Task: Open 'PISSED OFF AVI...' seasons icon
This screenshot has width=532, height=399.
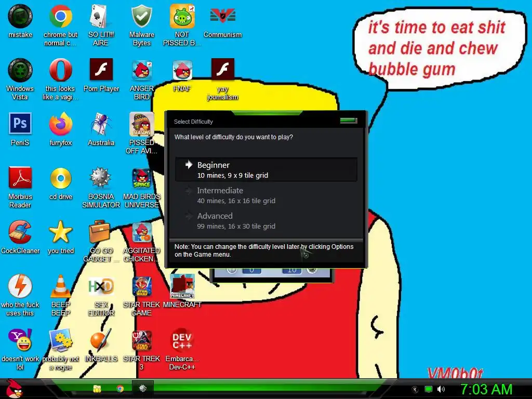Action: tap(141, 124)
